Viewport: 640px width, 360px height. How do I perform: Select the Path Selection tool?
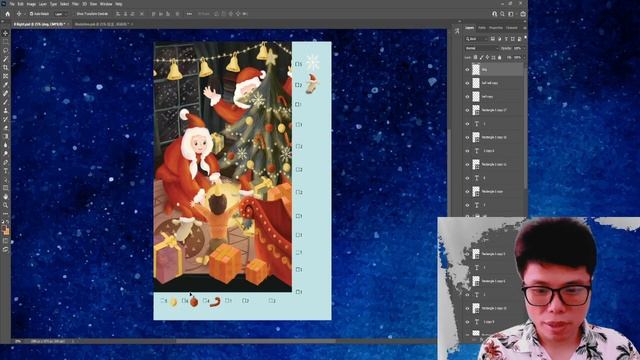5,179
